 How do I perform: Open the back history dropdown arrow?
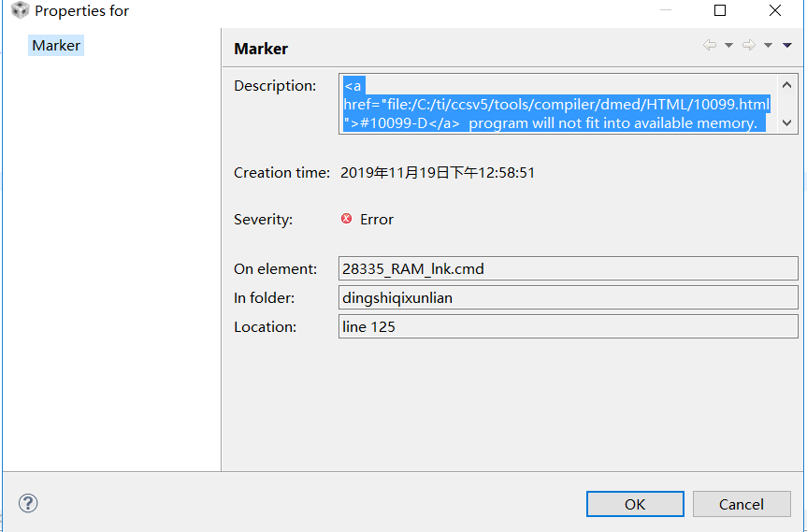728,45
